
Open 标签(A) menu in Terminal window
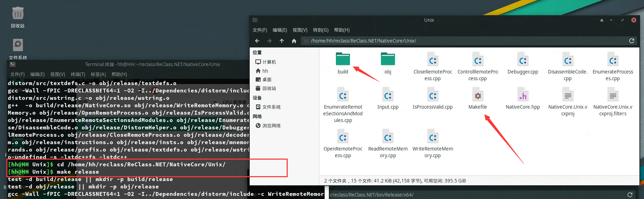pyautogui.click(x=98, y=75)
